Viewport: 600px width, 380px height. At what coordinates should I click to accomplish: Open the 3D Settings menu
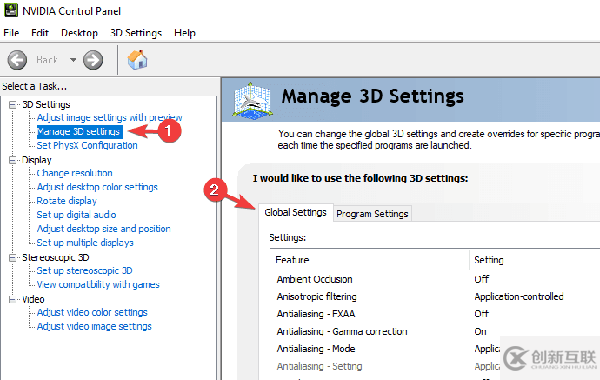click(136, 33)
